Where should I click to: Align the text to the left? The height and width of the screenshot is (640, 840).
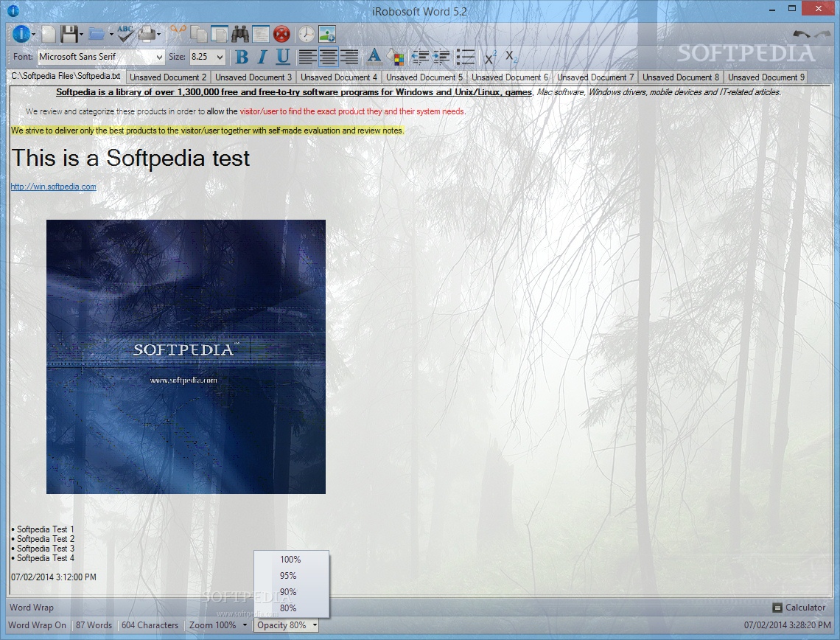pos(307,56)
